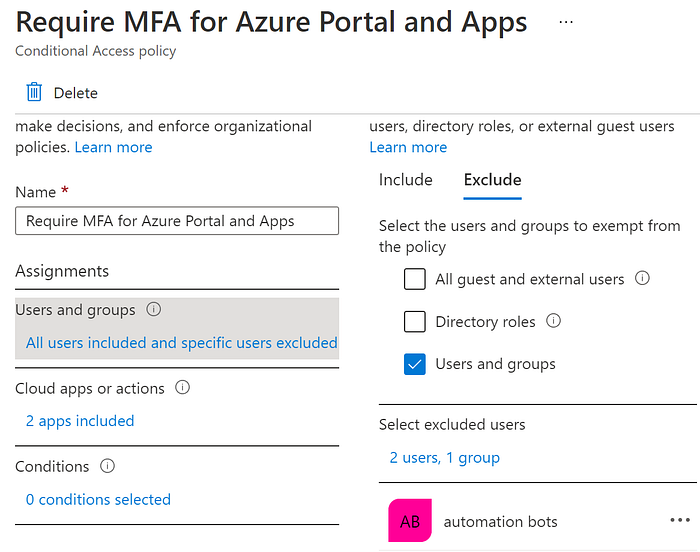Open more options for automation bots

pyautogui.click(x=680, y=521)
